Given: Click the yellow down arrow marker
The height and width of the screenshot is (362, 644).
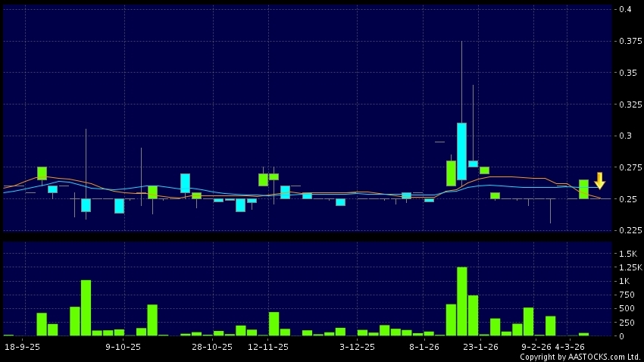Looking at the screenshot, I should 599,181.
